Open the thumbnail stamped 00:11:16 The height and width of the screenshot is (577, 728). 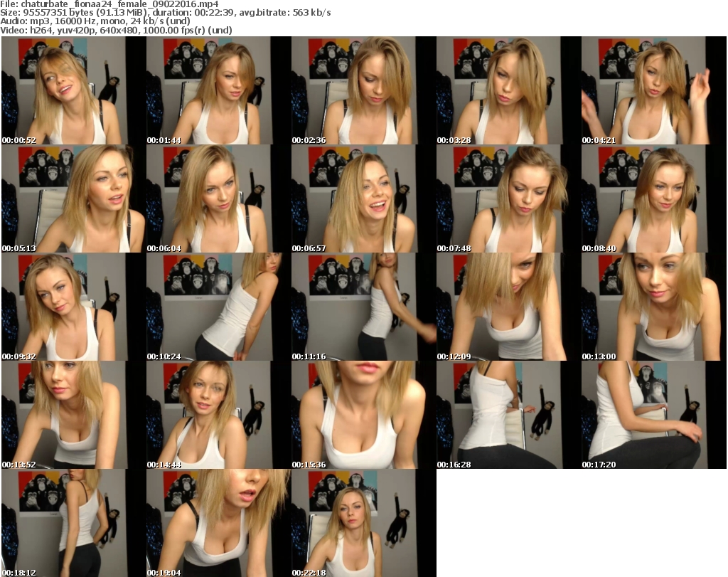pyautogui.click(x=363, y=307)
